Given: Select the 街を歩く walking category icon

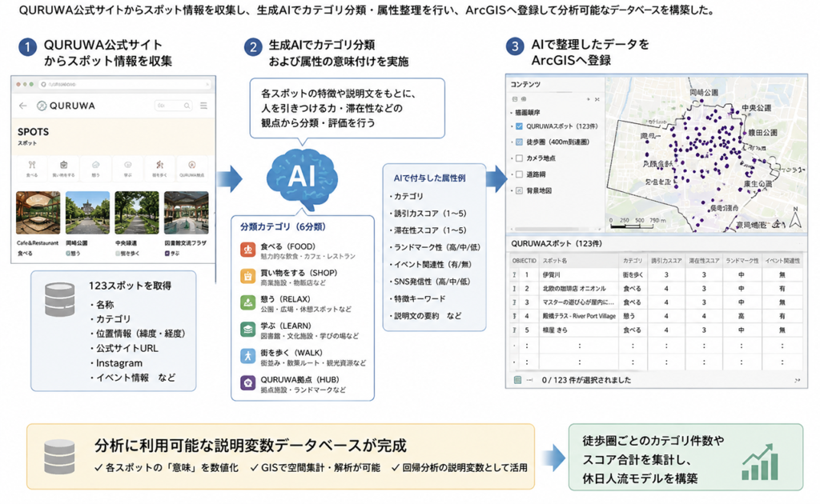Looking at the screenshot, I should (x=159, y=165).
